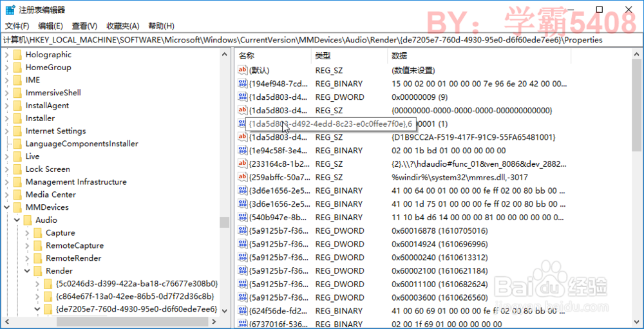
Task: Expand the ImmersiveShell key
Action: [x=7, y=93]
